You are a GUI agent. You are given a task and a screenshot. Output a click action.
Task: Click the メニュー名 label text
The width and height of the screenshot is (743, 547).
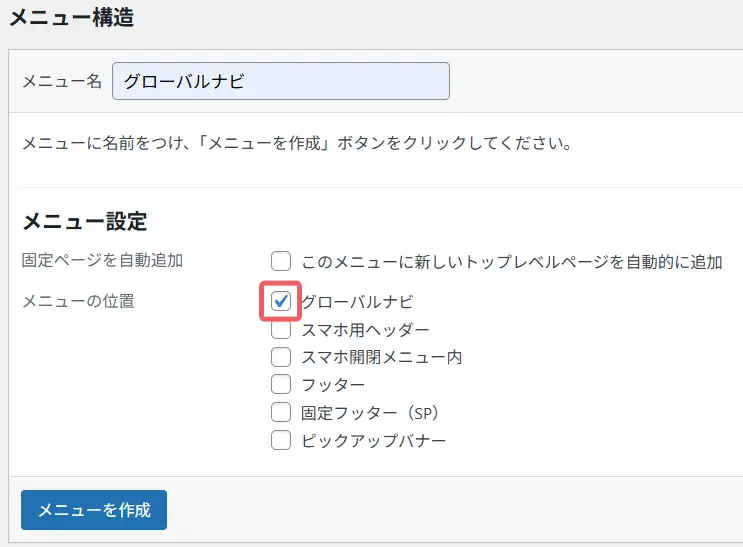point(62,81)
